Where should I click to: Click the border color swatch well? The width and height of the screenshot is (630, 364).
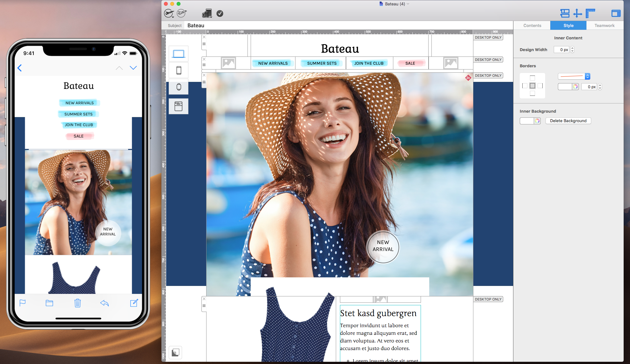tap(565, 87)
